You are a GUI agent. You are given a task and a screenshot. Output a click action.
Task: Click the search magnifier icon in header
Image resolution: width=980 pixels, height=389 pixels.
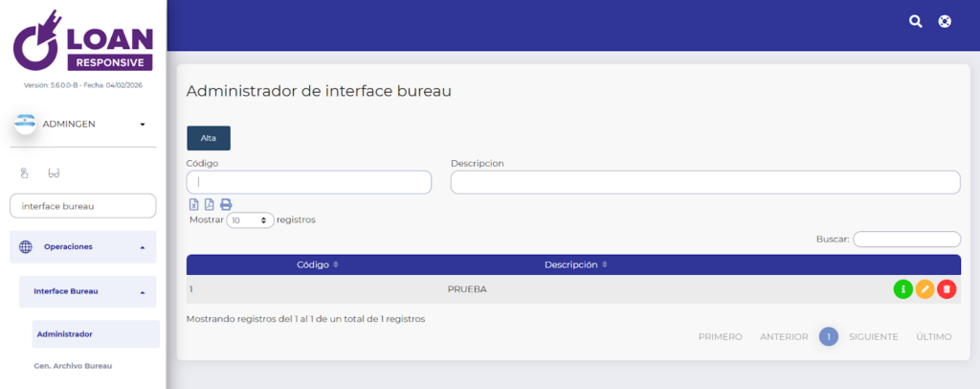[x=915, y=21]
